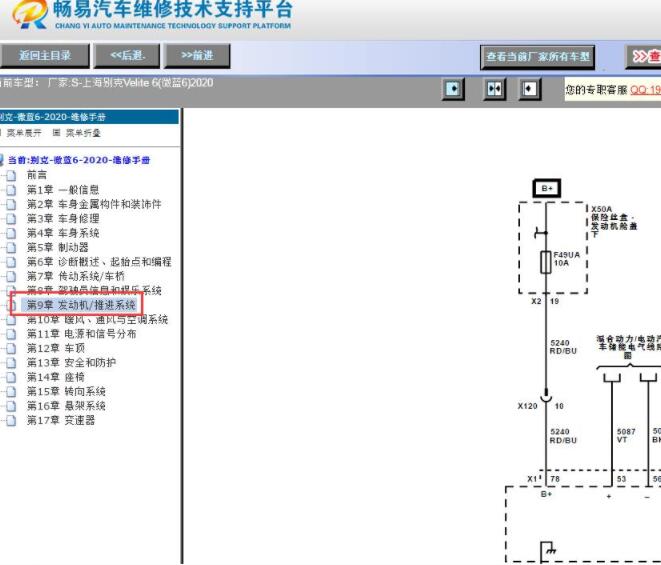The height and width of the screenshot is (565, 661).
Task: Click the document icon beside 第17章
Action: 11,420
